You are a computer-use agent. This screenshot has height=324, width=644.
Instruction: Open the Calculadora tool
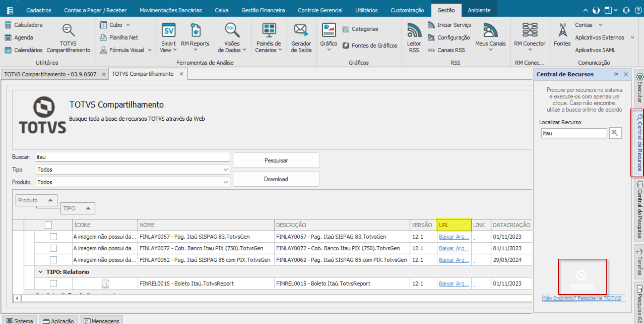24,25
